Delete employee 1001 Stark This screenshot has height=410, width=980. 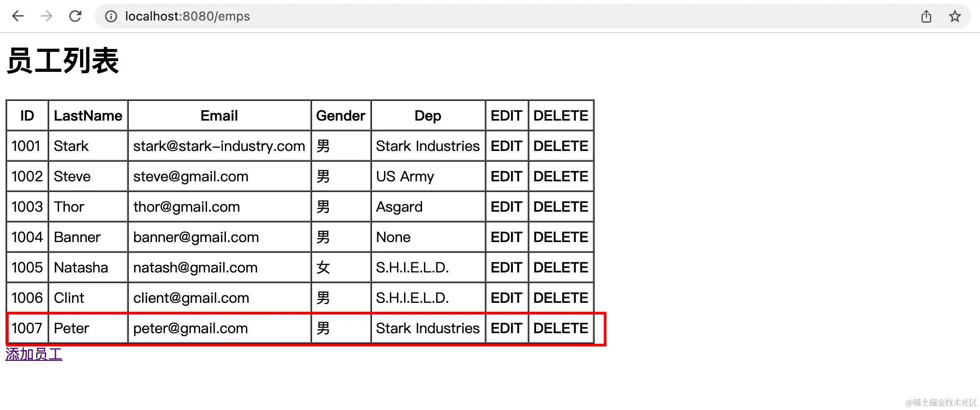(x=561, y=146)
